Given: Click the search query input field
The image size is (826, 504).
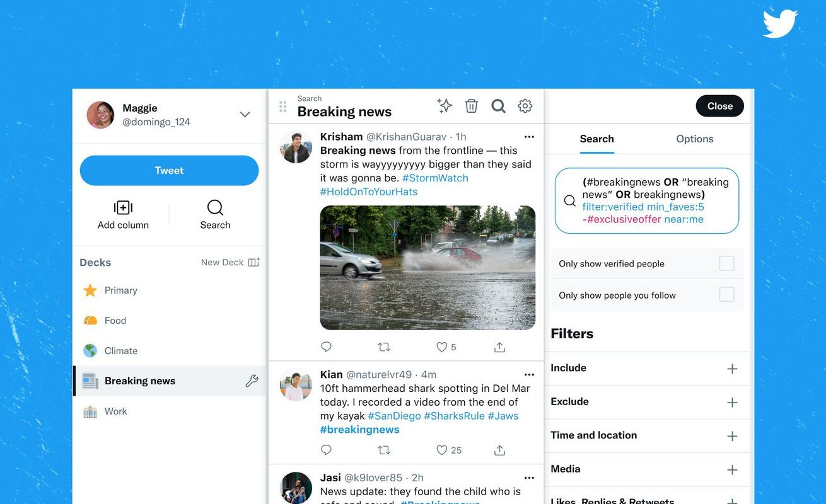Looking at the screenshot, I should point(647,201).
